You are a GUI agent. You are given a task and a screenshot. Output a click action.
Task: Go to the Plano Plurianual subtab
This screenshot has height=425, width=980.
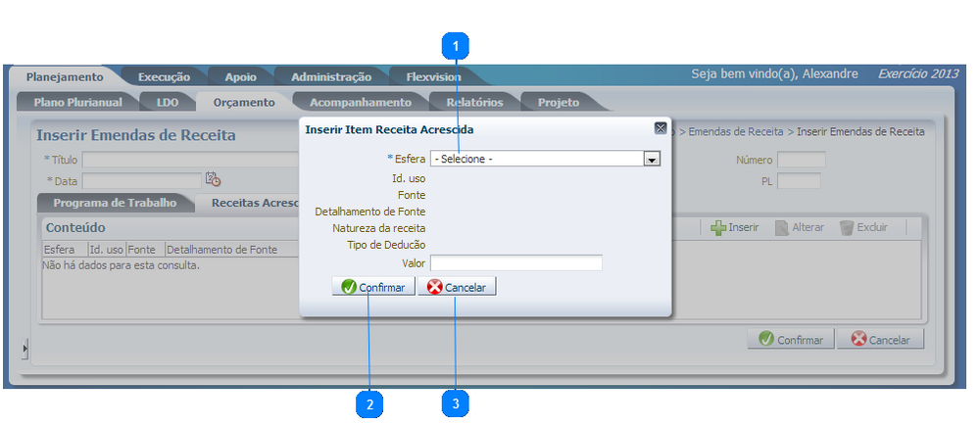[x=78, y=103]
